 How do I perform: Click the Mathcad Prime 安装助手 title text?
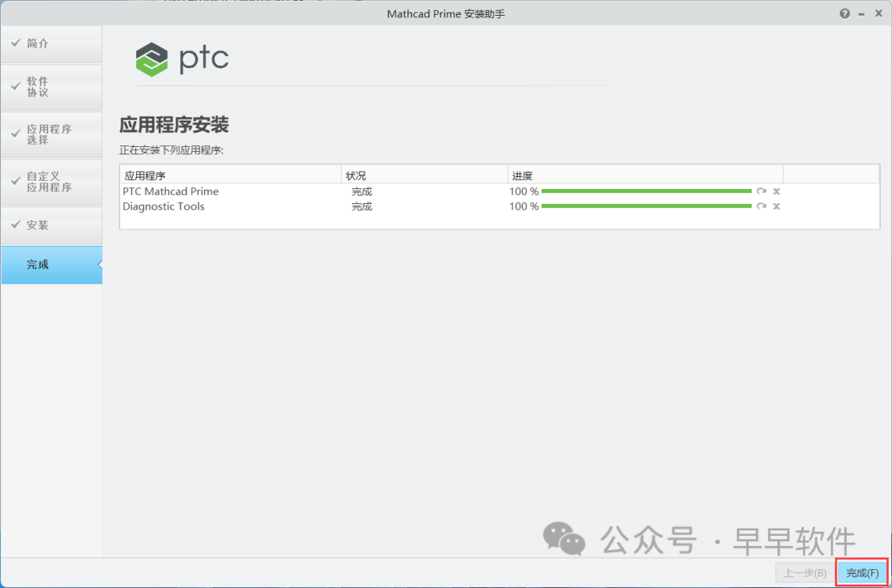tap(446, 14)
